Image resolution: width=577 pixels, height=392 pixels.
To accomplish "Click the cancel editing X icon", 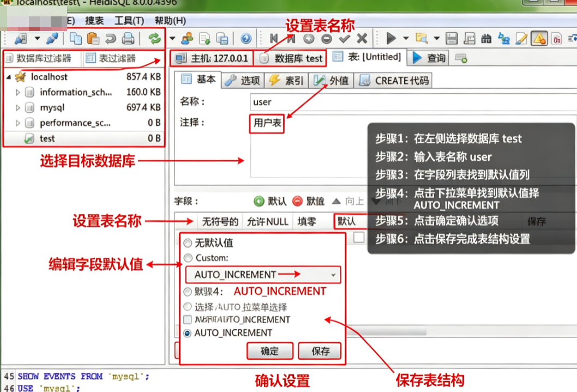I will pyautogui.click(x=362, y=38).
